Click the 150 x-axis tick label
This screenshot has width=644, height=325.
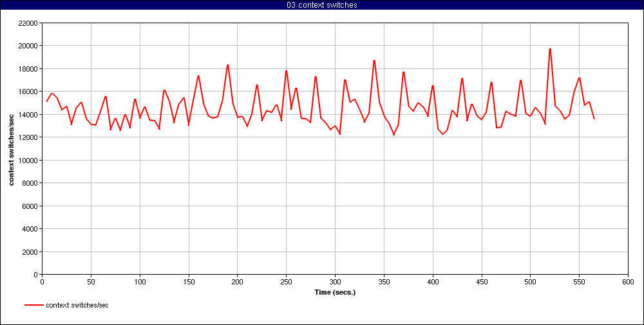coord(188,282)
